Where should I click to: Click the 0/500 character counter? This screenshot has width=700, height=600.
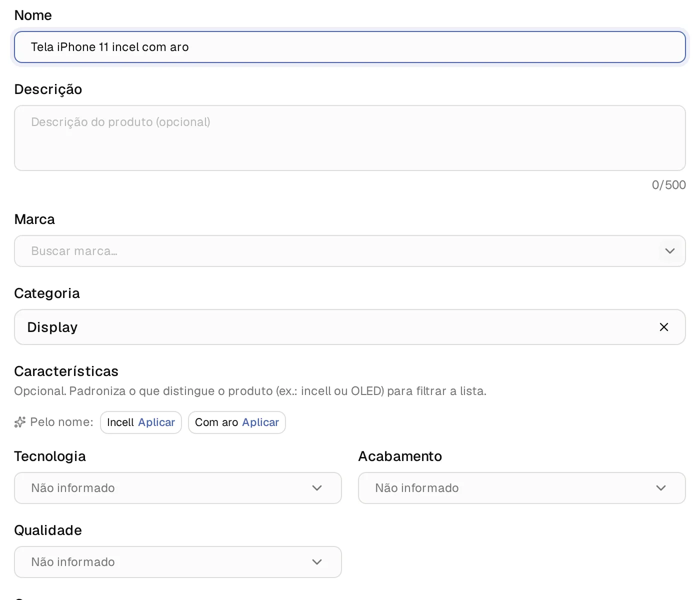[x=668, y=185]
